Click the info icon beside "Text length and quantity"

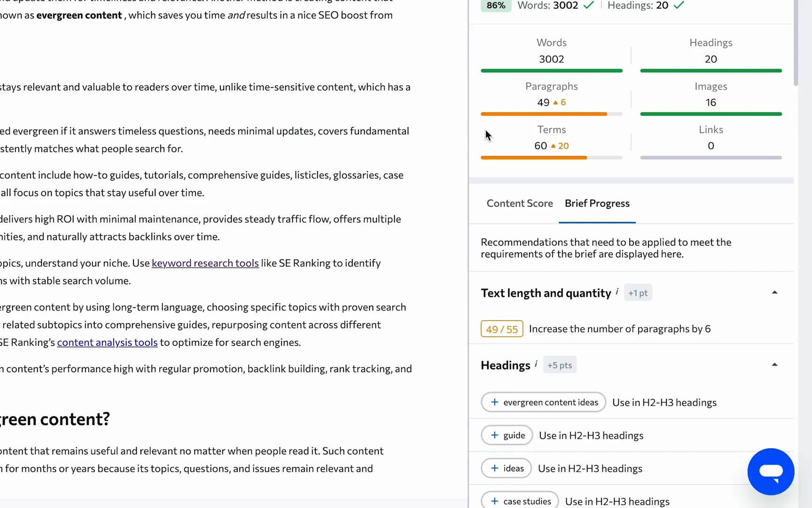(617, 292)
